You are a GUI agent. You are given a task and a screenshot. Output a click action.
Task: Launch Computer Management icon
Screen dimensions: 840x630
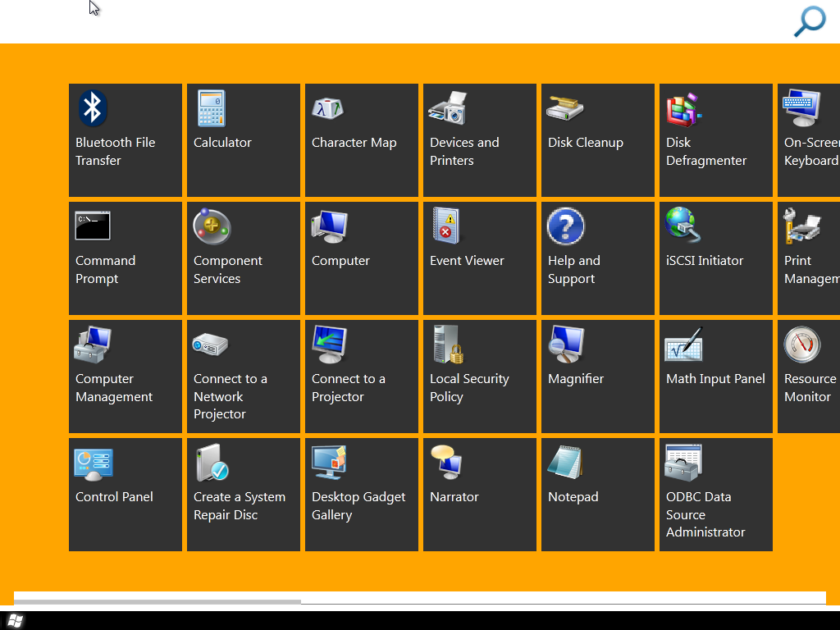tap(93, 345)
